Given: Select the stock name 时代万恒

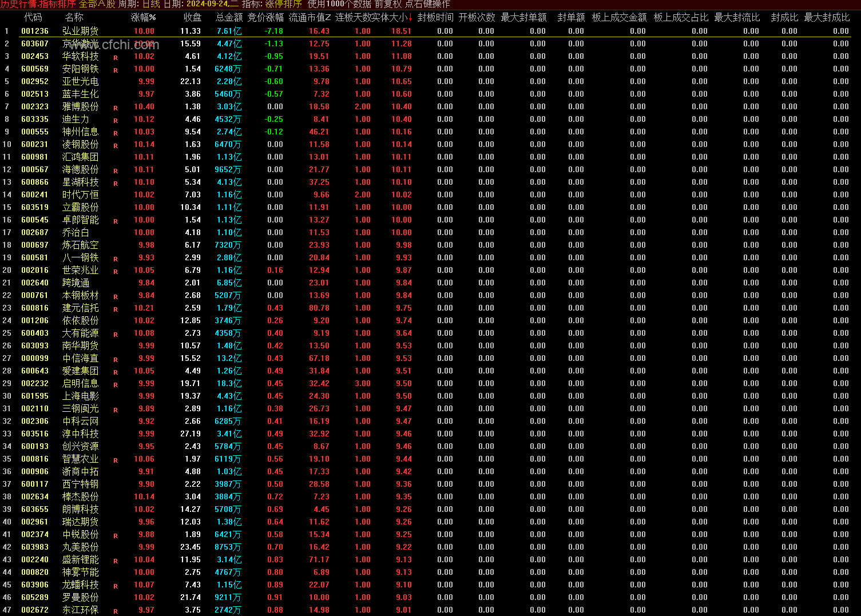Looking at the screenshot, I should click(81, 194).
